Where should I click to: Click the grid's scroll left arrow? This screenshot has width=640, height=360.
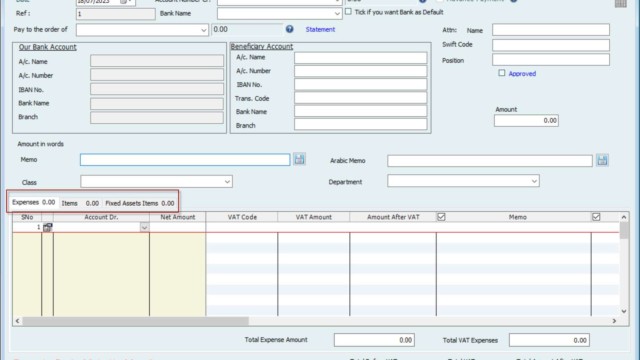coord(17,321)
